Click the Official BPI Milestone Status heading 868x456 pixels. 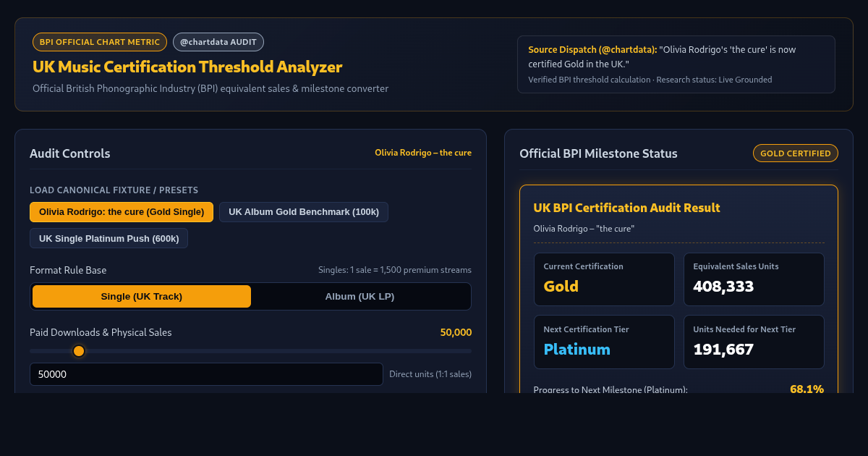598,153
